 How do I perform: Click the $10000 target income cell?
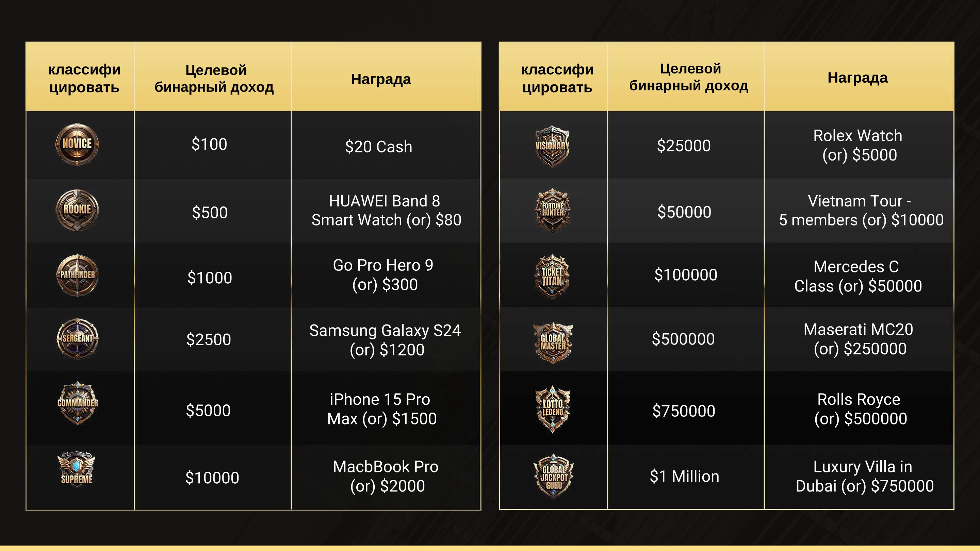(212, 477)
